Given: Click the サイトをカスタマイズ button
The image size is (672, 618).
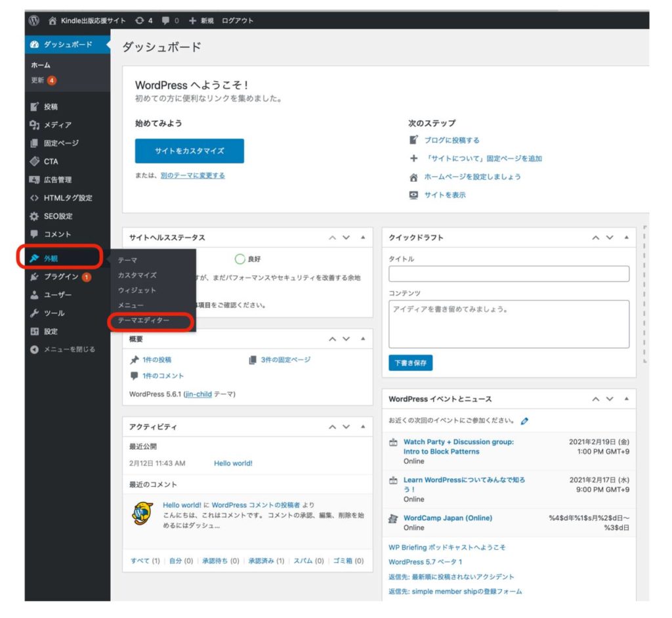Looking at the screenshot, I should 190,151.
